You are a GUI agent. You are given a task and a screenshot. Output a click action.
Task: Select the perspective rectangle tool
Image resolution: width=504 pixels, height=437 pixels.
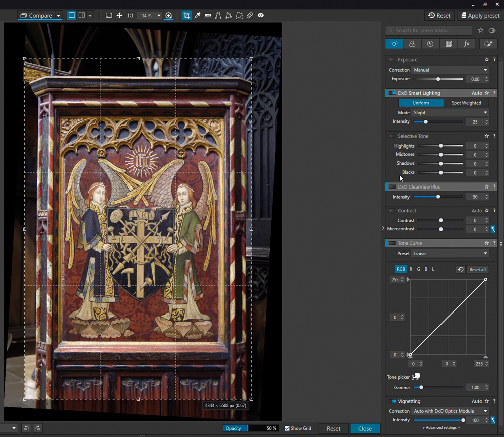coord(228,15)
